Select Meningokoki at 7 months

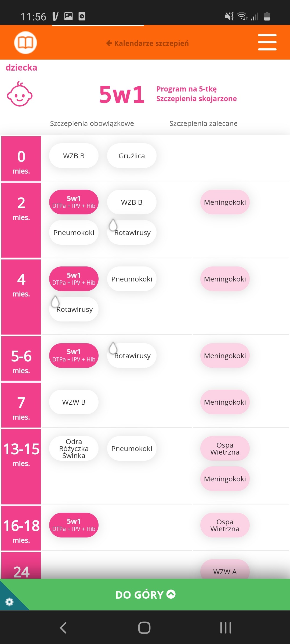[225, 402]
